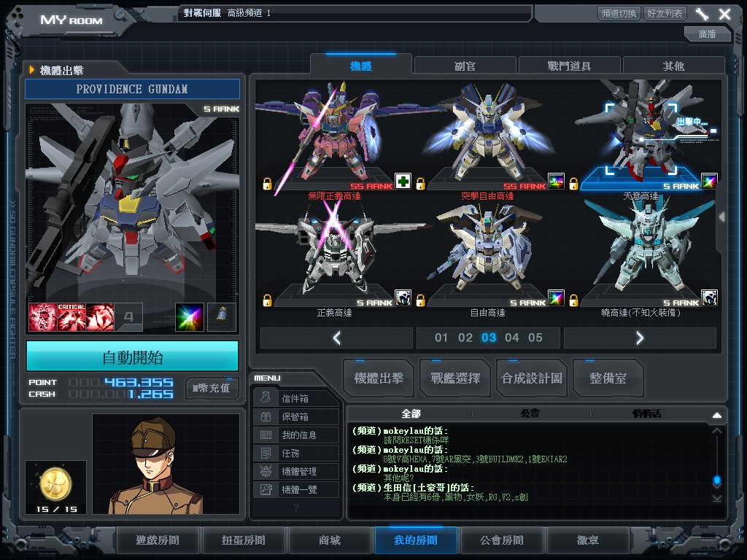Expand the side panel arrow right of unit grid

coord(722,217)
